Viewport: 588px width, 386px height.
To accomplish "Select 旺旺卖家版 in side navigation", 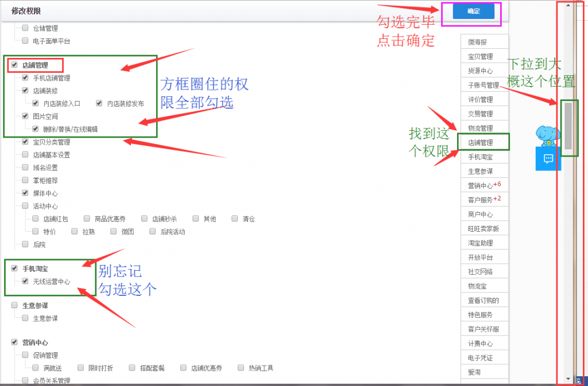I will [485, 228].
